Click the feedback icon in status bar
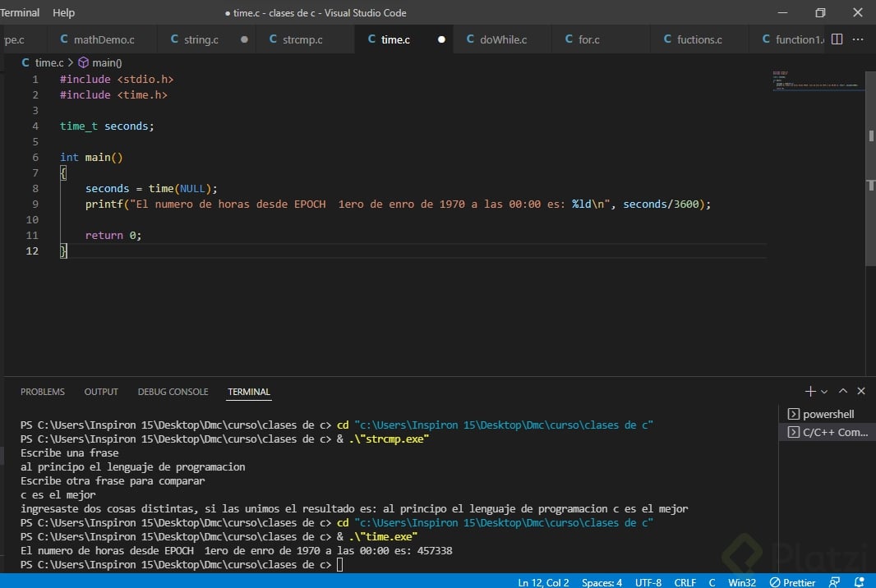The image size is (876, 588). [x=835, y=582]
